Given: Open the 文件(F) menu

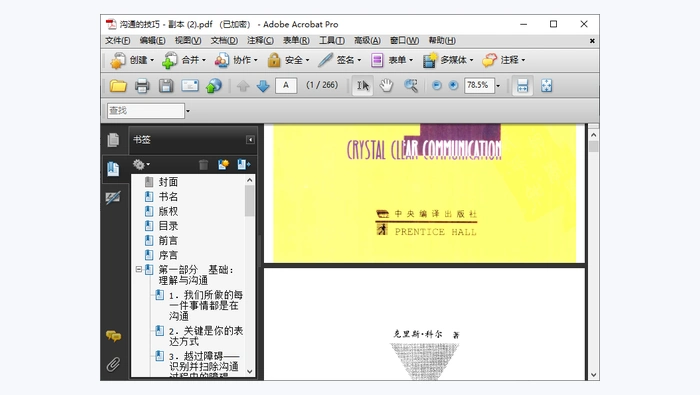Looking at the screenshot, I should 117,41.
